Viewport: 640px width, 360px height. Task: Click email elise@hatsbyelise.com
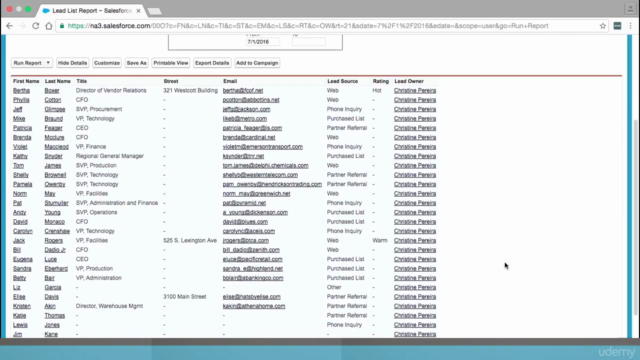251,297
